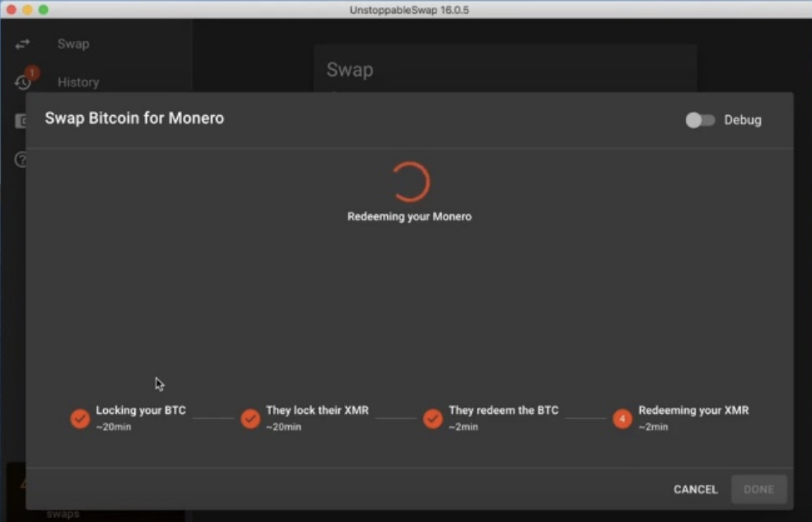The width and height of the screenshot is (812, 522).
Task: Click the step 4 badge for Redeeming your XMR
Action: [623, 418]
